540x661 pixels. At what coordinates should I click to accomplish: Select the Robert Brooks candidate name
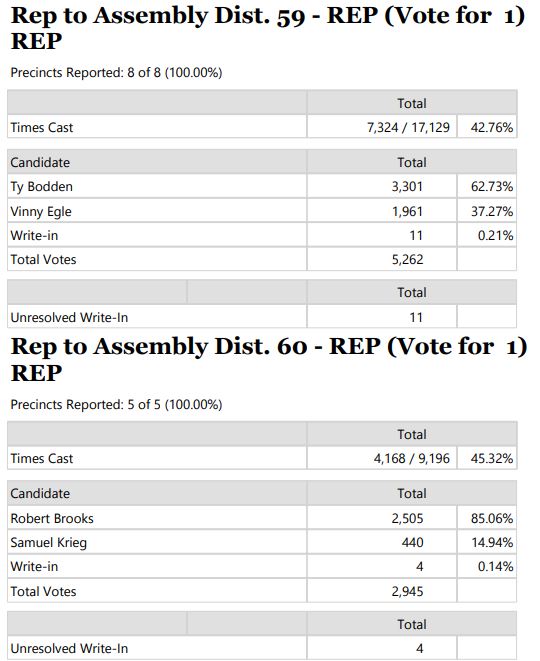pyautogui.click(x=52, y=518)
